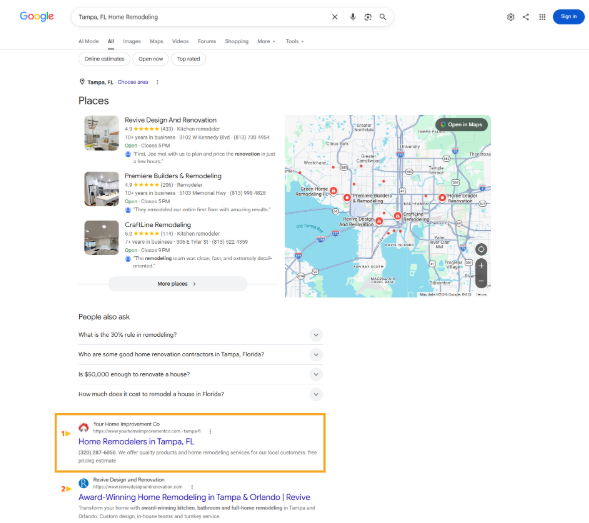This screenshot has height=523, width=589.
Task: Click Your Home Improvement Co favicon
Action: point(83,427)
